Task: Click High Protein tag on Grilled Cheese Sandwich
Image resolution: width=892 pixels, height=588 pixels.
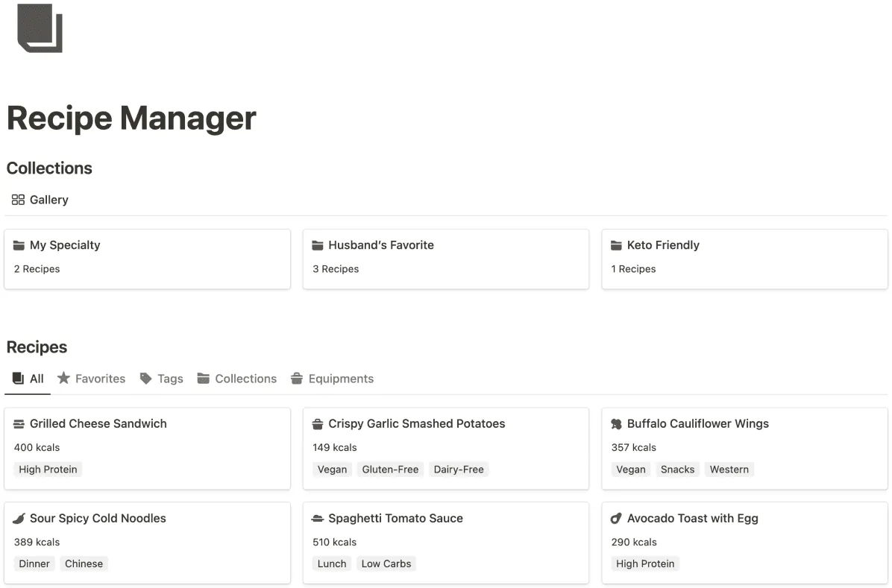Action: [48, 470]
